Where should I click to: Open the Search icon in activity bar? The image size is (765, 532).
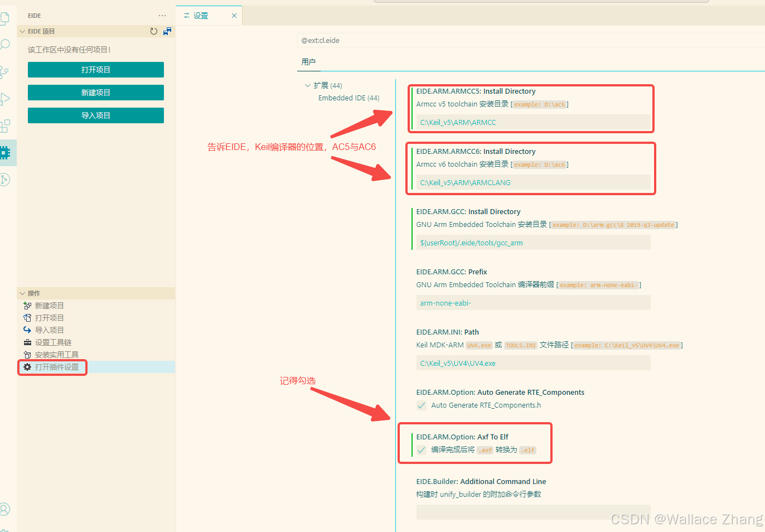coord(4,45)
